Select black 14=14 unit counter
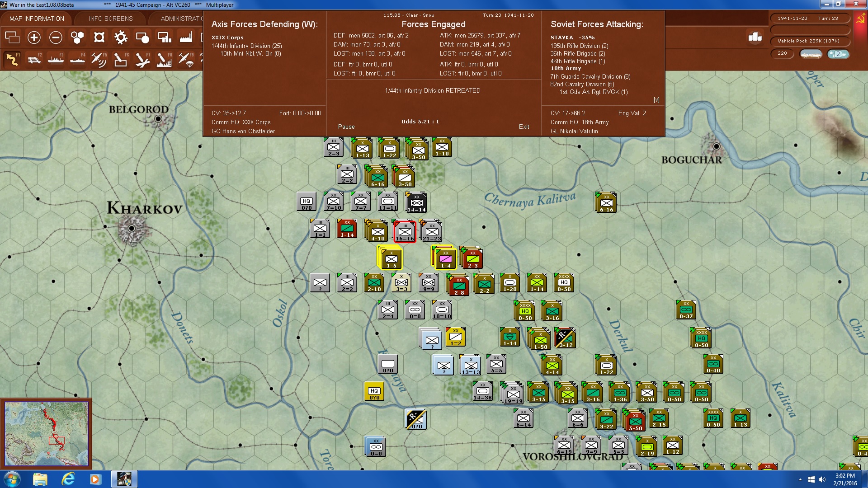The width and height of the screenshot is (868, 488). pos(416,203)
